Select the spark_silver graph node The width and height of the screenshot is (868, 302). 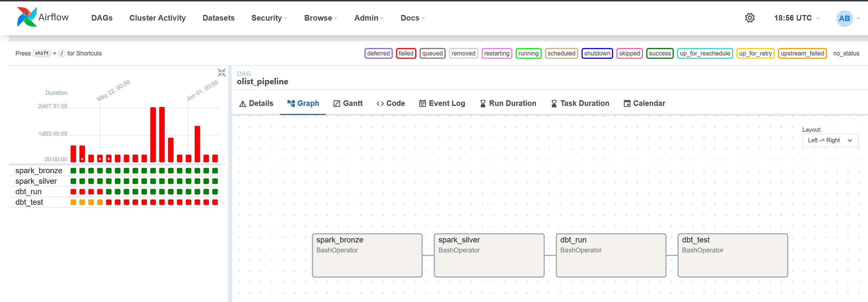point(489,255)
